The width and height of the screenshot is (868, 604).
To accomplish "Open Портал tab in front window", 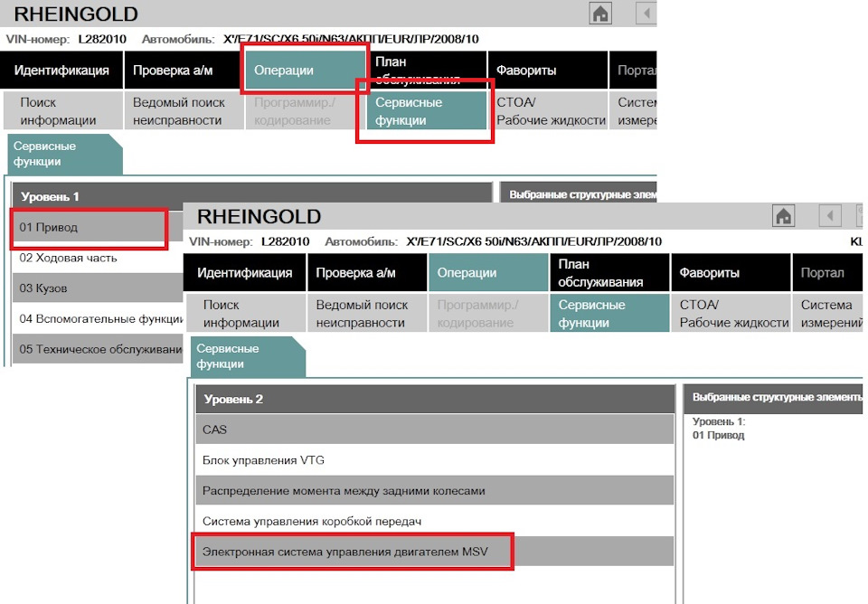I will click(x=827, y=272).
